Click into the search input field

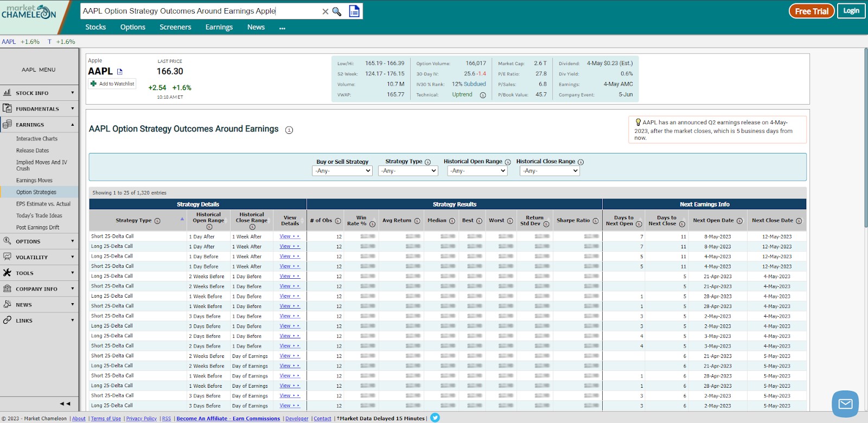[201, 11]
